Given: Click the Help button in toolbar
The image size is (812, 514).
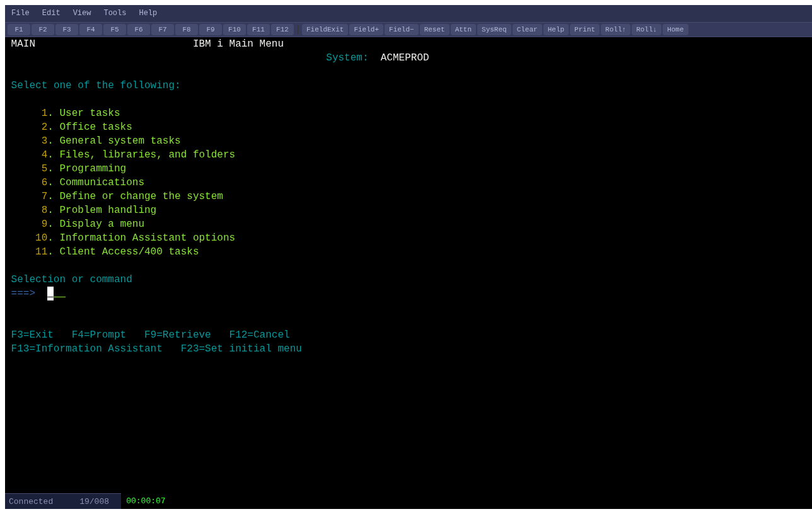Looking at the screenshot, I should point(556,30).
